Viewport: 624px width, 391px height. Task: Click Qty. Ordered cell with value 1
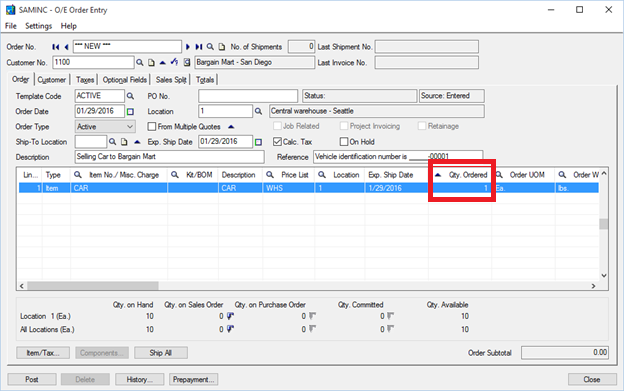pos(460,188)
